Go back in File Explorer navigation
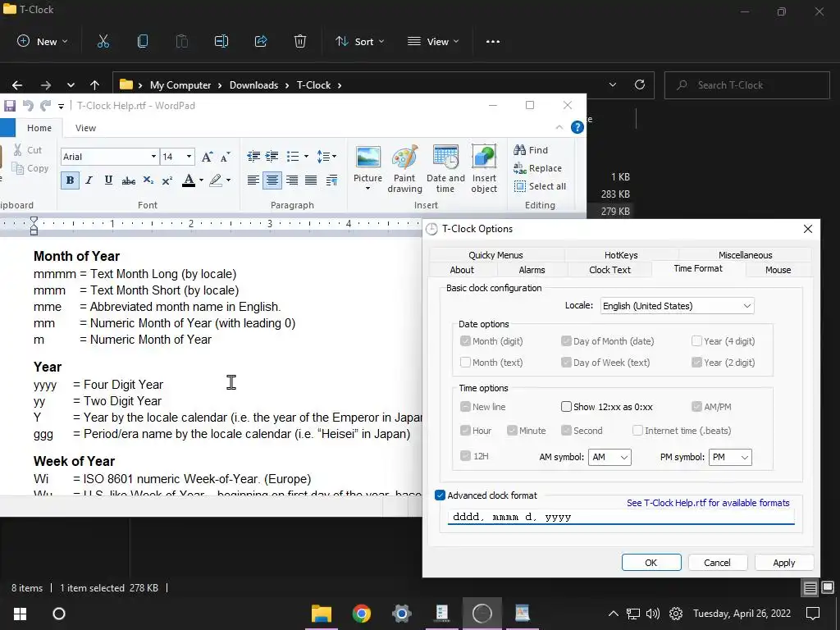This screenshot has width=840, height=630. click(x=17, y=85)
